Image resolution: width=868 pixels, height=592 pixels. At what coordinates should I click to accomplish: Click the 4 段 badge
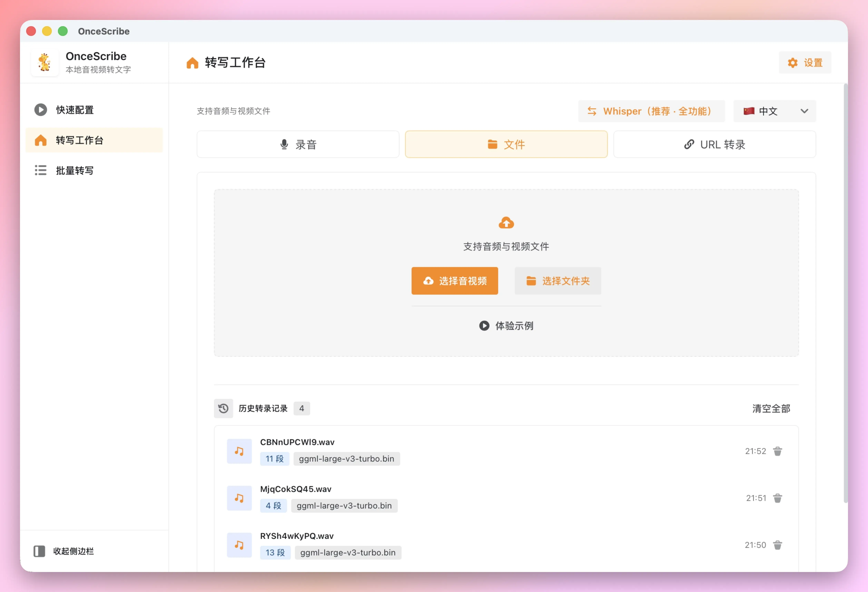(x=273, y=506)
